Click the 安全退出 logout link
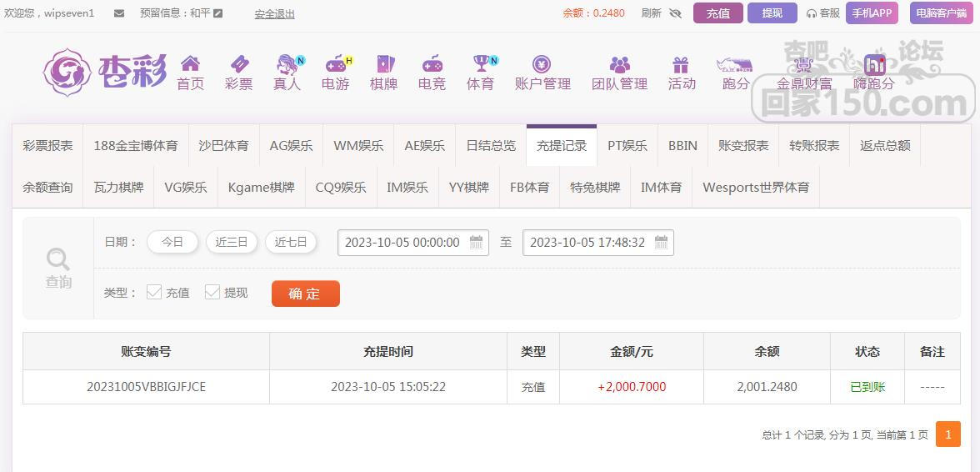This screenshot has width=980, height=472. [x=274, y=13]
